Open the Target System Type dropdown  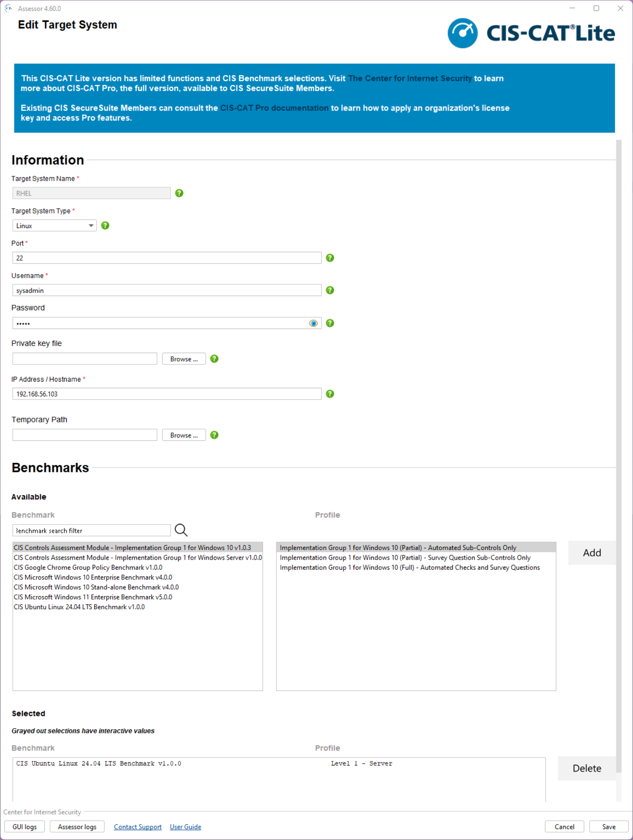pyautogui.click(x=54, y=225)
